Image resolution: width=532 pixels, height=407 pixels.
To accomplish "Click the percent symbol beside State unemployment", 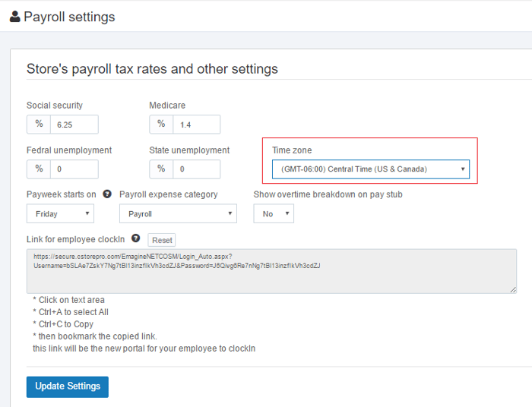I will [x=160, y=169].
